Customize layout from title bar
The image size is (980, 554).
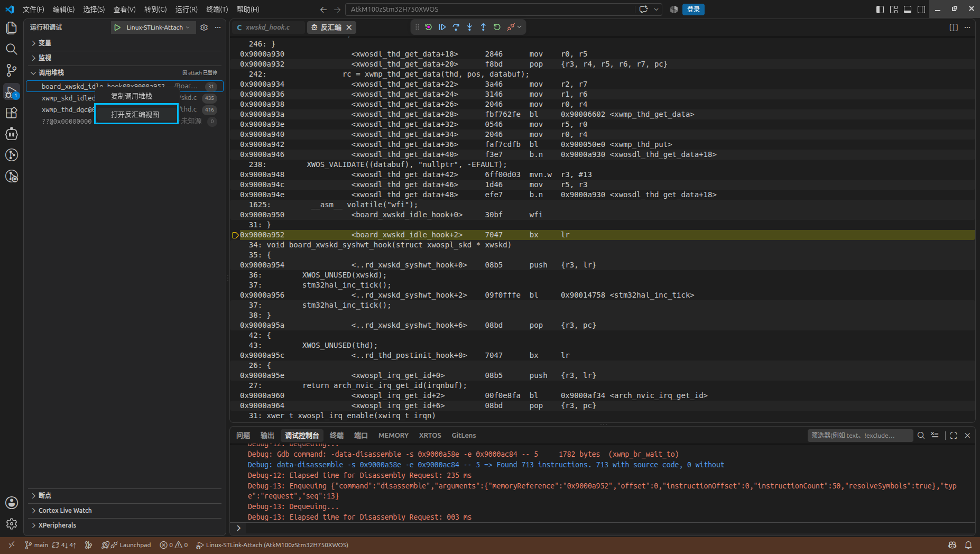(x=894, y=9)
